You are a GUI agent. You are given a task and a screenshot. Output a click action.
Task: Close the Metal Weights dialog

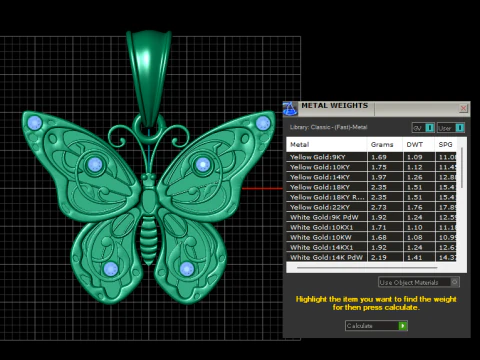(x=463, y=108)
